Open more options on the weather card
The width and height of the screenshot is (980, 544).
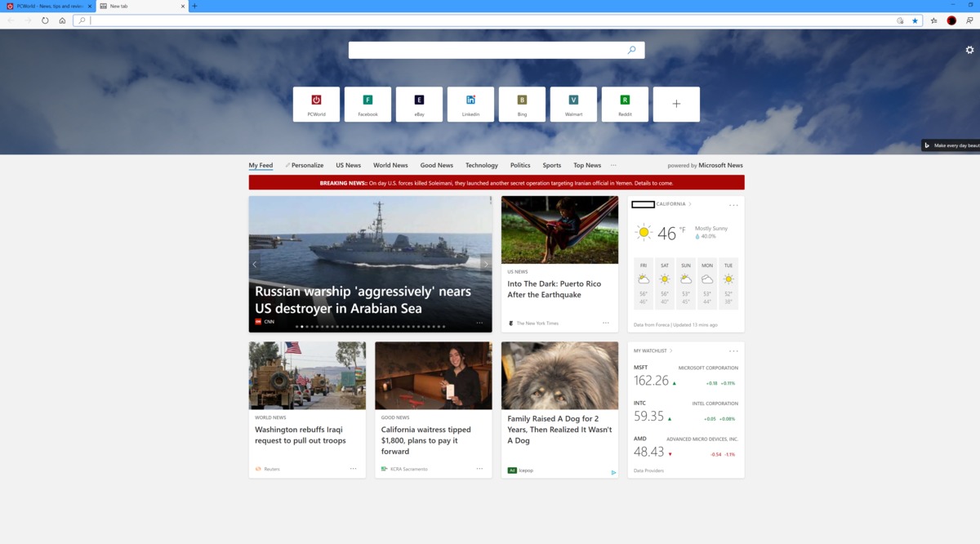733,205
